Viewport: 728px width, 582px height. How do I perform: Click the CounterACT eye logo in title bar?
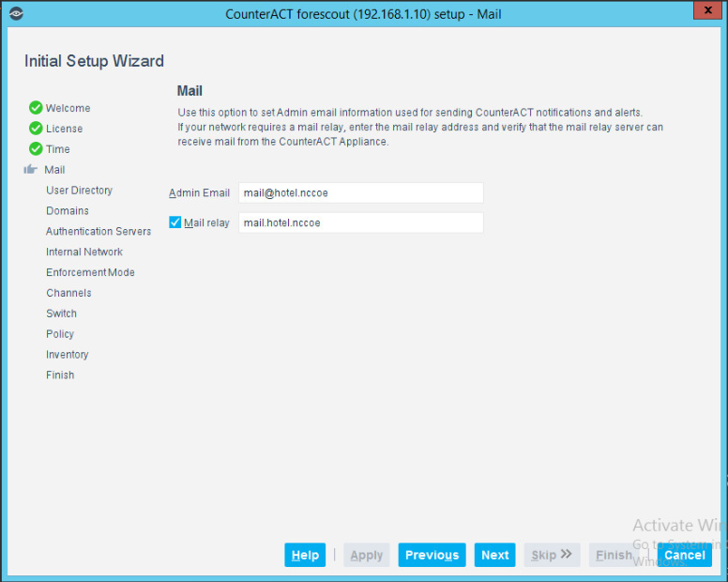coord(16,13)
